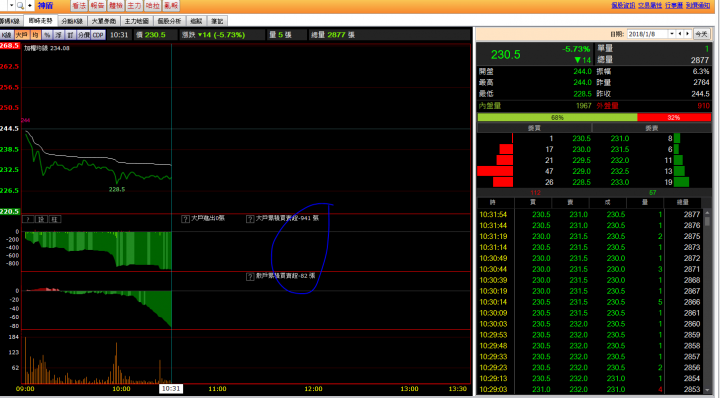The image size is (720, 398).
Task: Click the 體檢 toolbar button
Action: (x=116, y=6)
